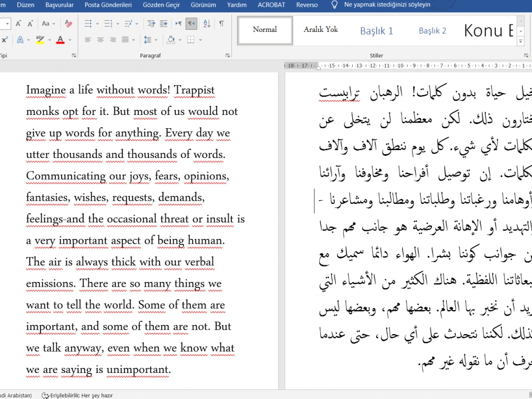Screen dimensions: 532x399
Task: Open the Düzen ribbon tab
Action: pos(26,5)
